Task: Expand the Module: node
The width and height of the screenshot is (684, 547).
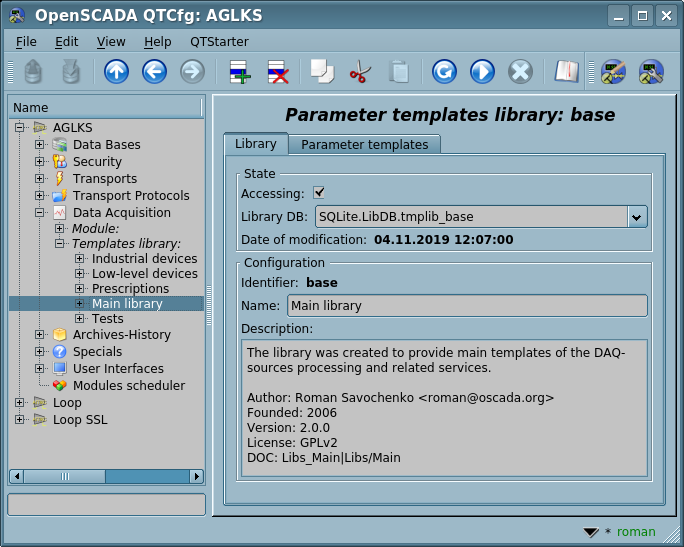Action: [59, 229]
